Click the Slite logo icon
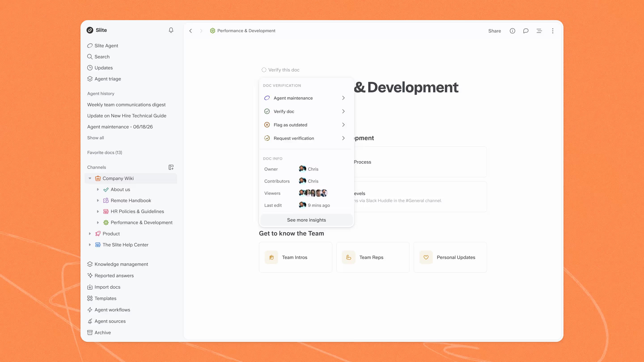The height and width of the screenshot is (362, 644). click(90, 30)
